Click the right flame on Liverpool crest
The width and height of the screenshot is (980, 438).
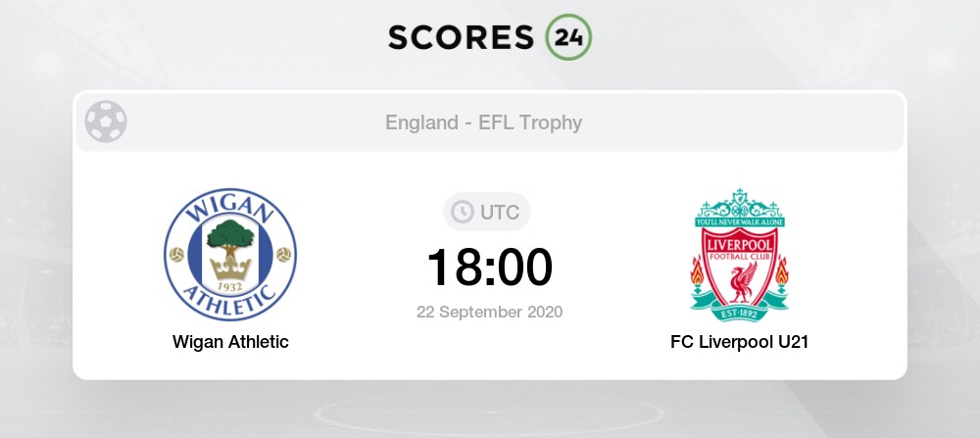pyautogui.click(x=781, y=273)
